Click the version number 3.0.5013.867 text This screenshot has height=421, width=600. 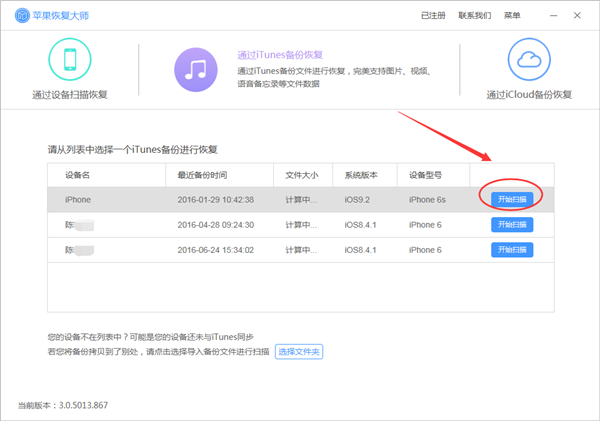click(x=83, y=405)
